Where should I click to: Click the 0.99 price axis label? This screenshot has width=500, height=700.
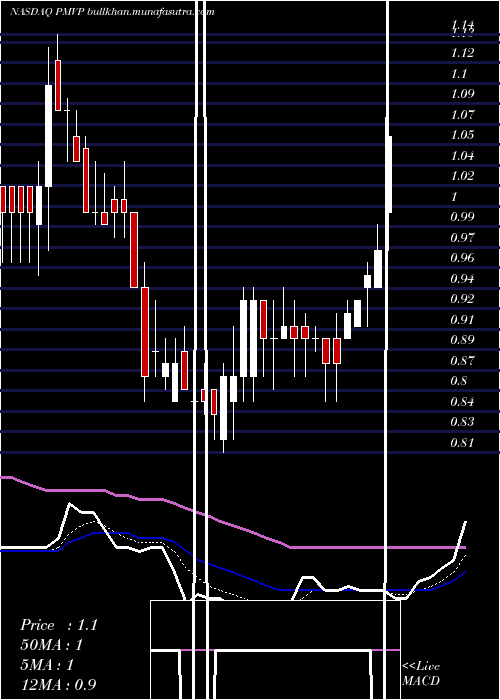[462, 217]
